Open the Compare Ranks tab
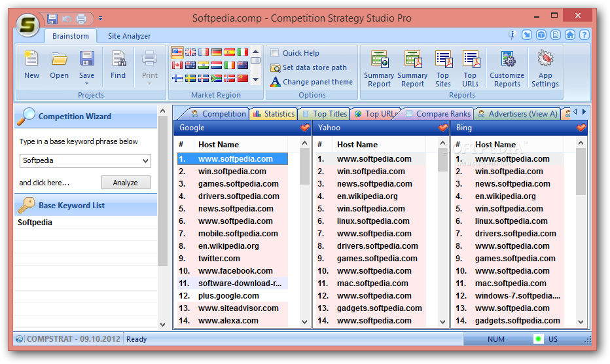This screenshot has height=364, width=610. (x=439, y=114)
